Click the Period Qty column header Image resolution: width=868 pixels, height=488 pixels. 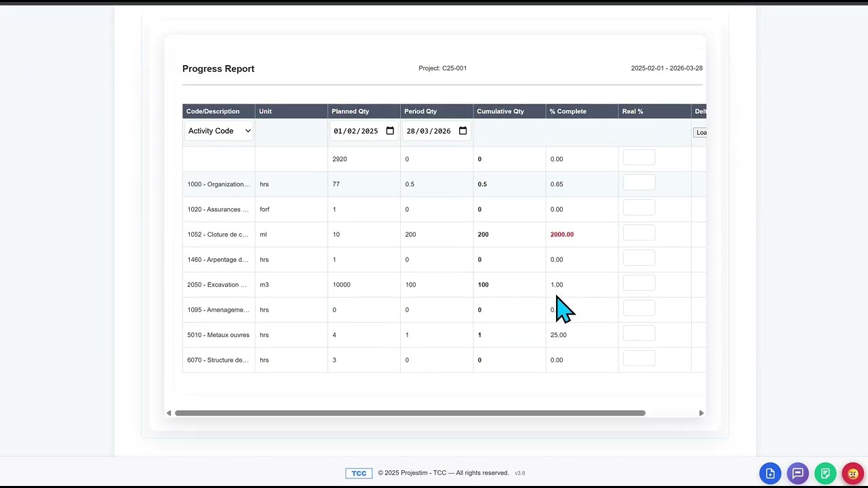[436, 111]
